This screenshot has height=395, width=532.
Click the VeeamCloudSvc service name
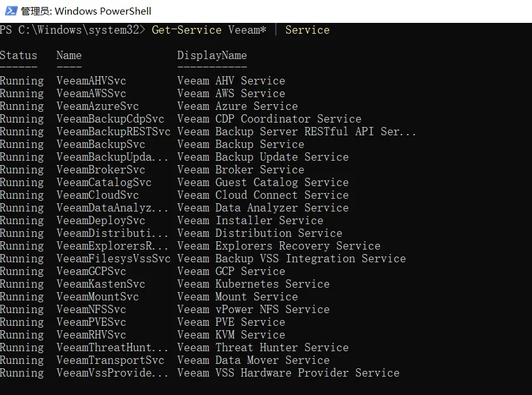click(x=97, y=195)
